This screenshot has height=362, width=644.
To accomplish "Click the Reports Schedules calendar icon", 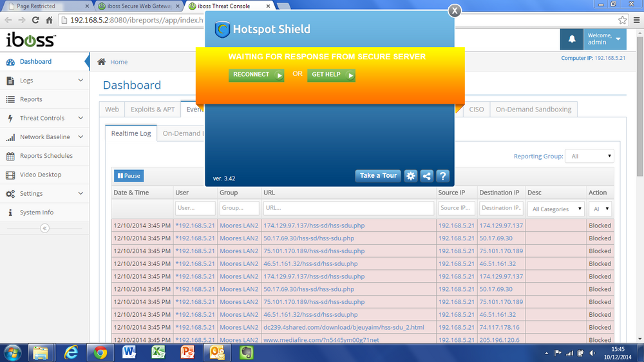I will click(x=10, y=156).
